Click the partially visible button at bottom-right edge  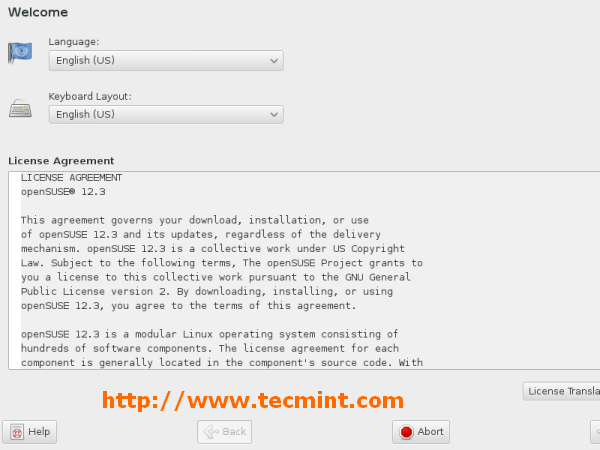coord(595,432)
